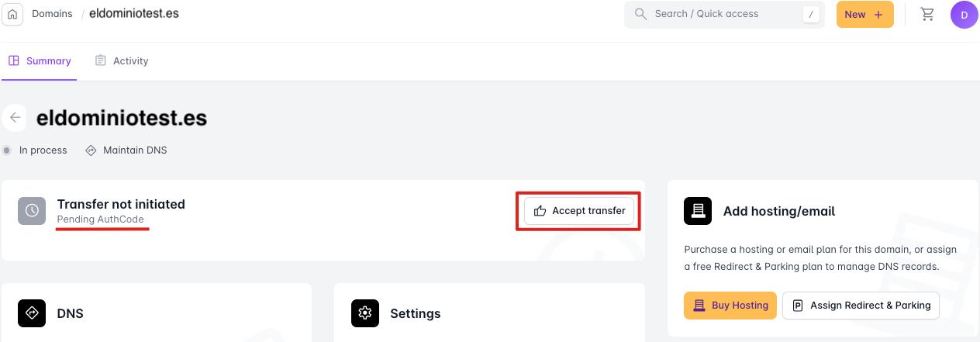Click the Accept transfer button

(579, 211)
